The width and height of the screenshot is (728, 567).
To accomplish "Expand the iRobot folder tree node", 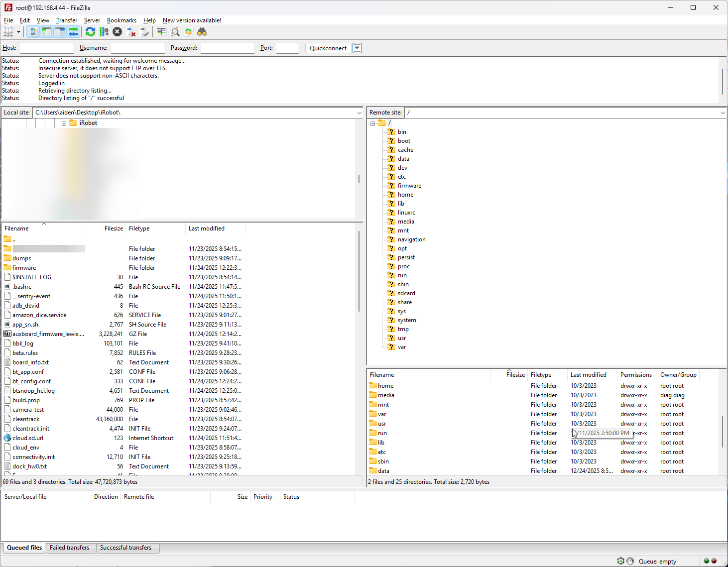I will point(64,123).
